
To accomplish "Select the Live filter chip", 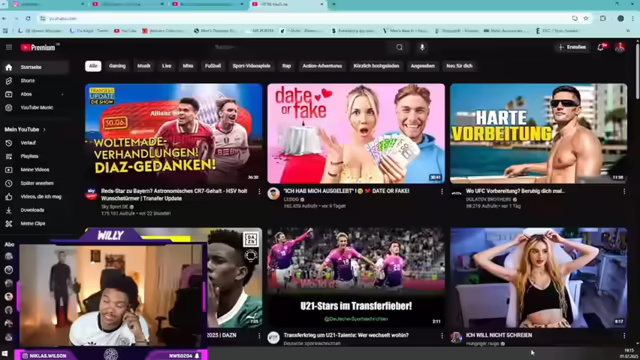I will pos(167,66).
